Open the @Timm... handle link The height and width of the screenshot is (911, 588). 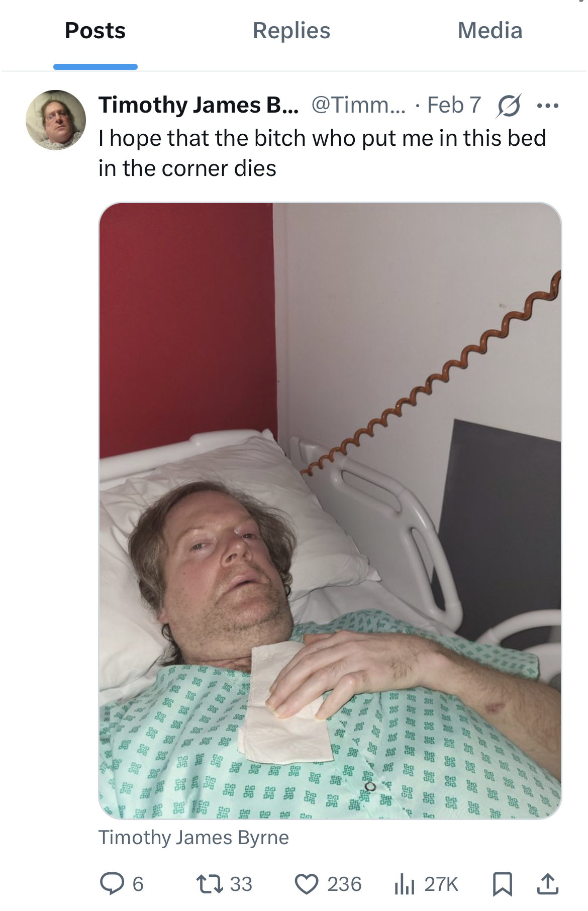(x=358, y=105)
